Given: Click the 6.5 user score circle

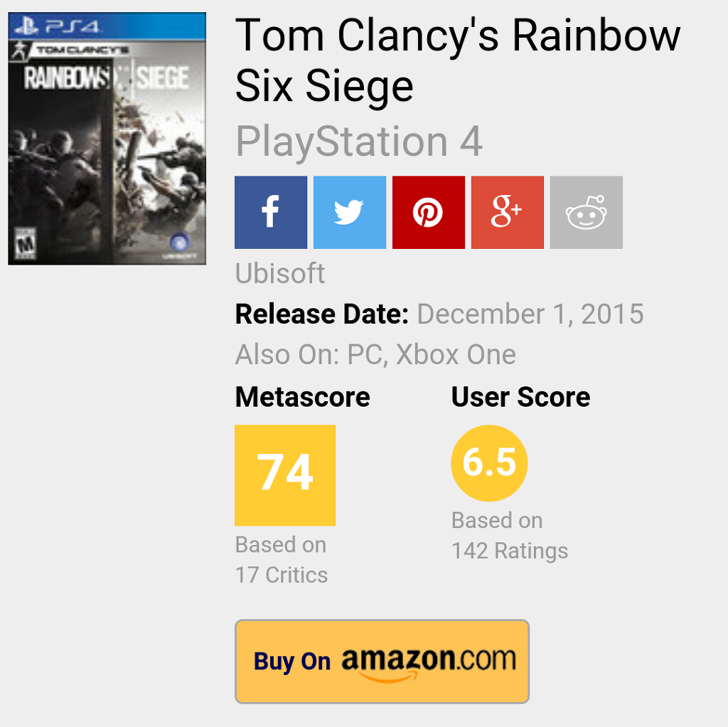Looking at the screenshot, I should pyautogui.click(x=489, y=463).
